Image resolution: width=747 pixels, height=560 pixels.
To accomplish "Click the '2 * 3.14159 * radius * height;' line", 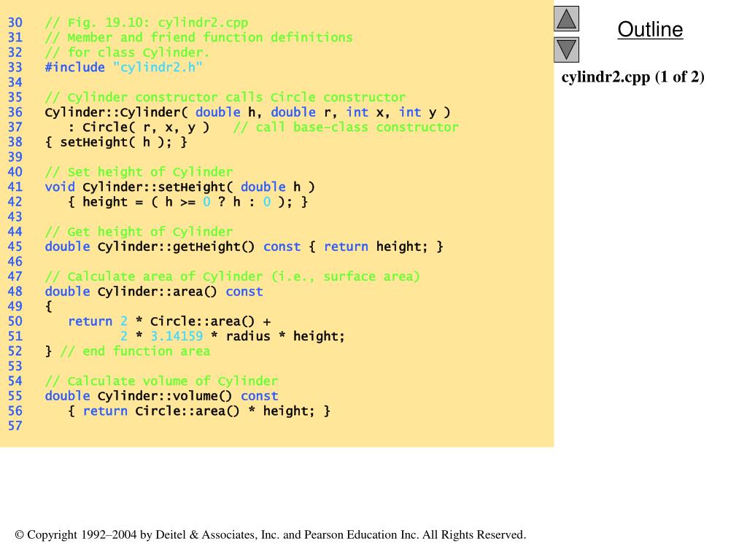I will (233, 336).
